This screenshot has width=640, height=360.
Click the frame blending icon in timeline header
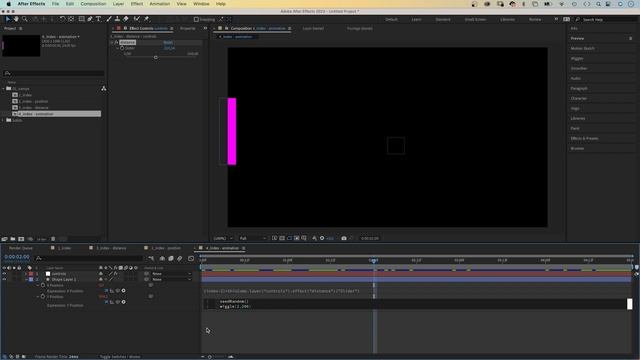(171, 258)
